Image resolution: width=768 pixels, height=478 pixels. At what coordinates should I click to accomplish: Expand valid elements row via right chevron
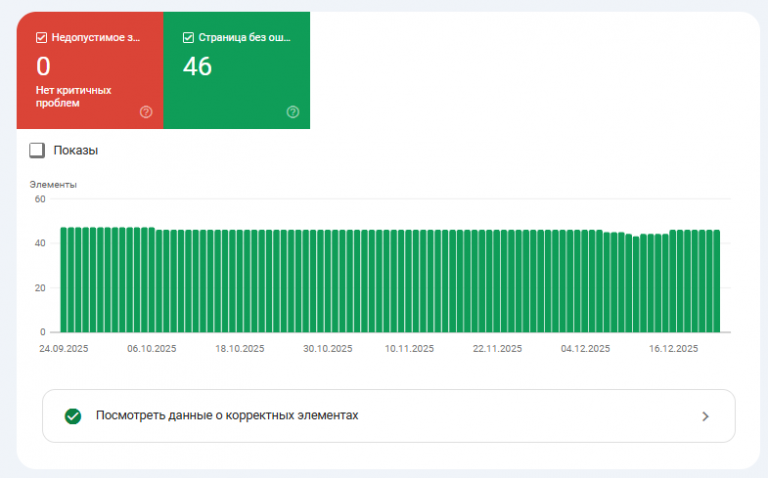point(705,416)
